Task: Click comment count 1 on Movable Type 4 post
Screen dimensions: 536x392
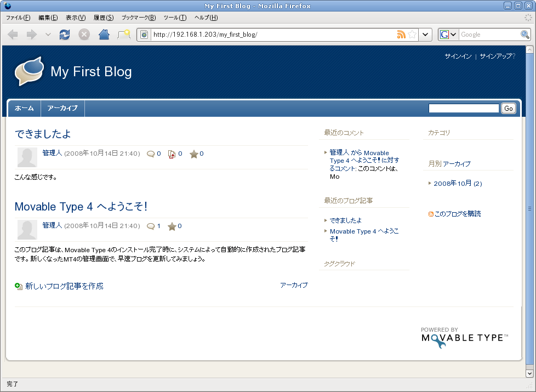Action: click(158, 226)
